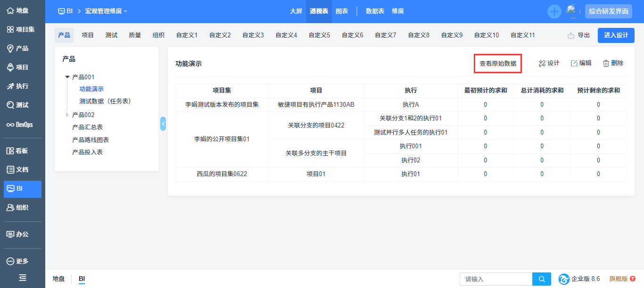Click the 删除 trash icon

point(606,63)
